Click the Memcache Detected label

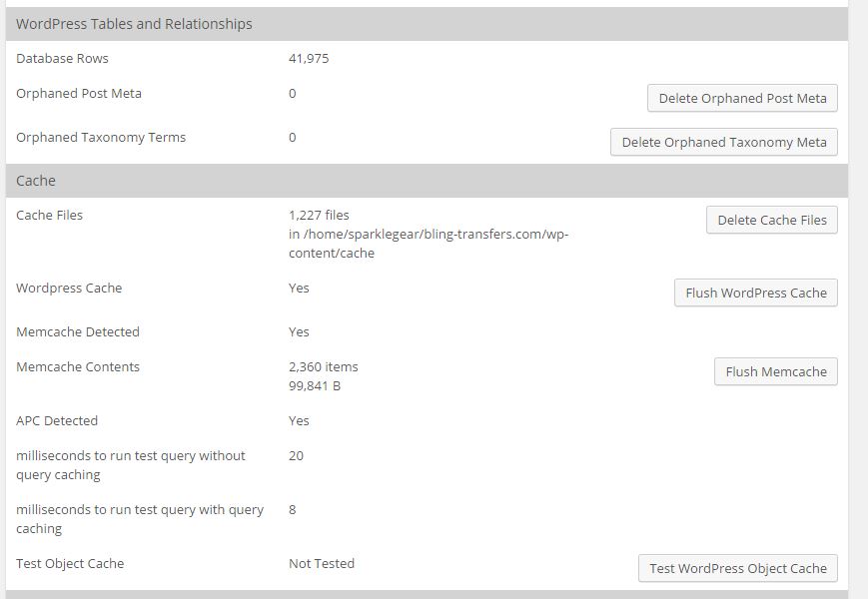78,332
